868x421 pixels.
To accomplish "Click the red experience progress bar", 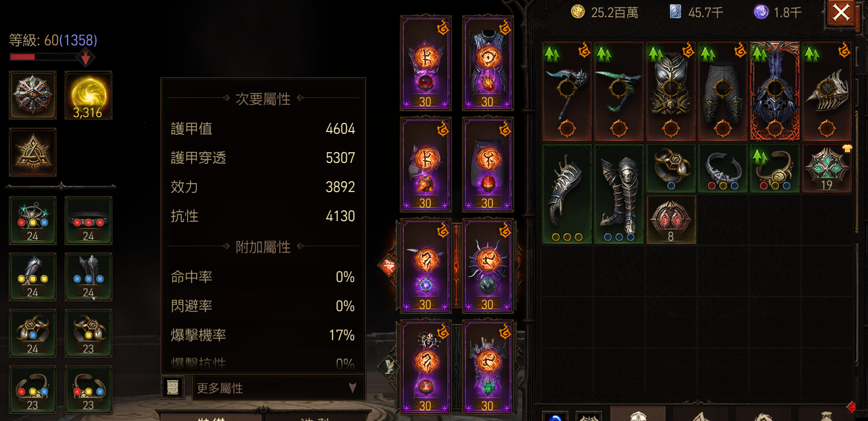I will (44, 57).
